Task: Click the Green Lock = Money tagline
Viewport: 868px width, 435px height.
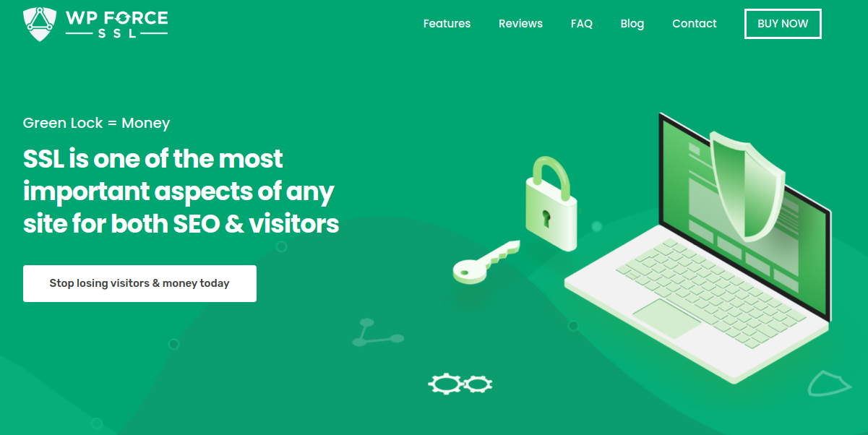Action: coord(96,123)
